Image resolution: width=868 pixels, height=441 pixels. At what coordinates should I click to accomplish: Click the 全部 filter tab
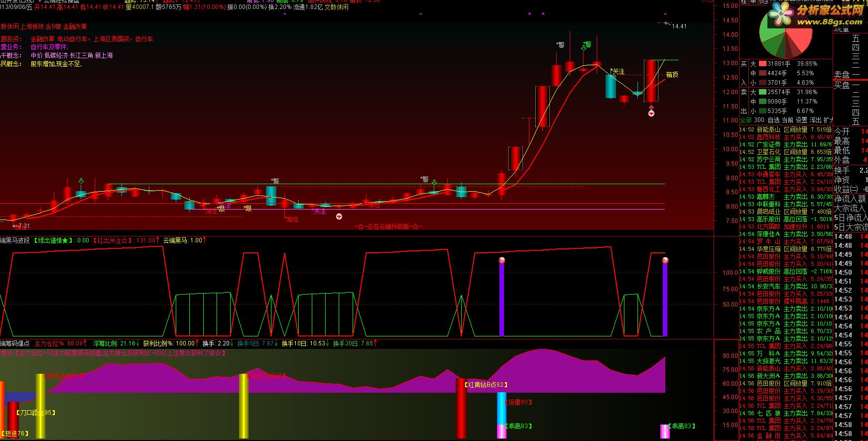pos(745,120)
